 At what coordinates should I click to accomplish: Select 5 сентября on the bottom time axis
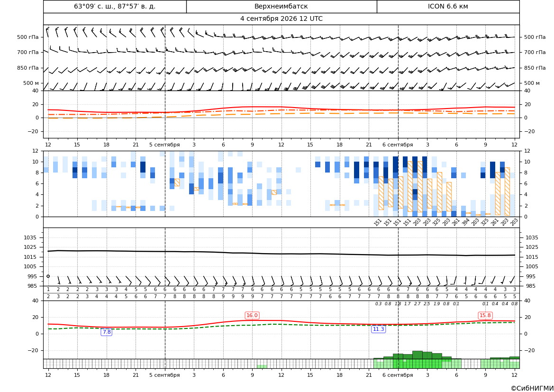[x=164, y=375]
